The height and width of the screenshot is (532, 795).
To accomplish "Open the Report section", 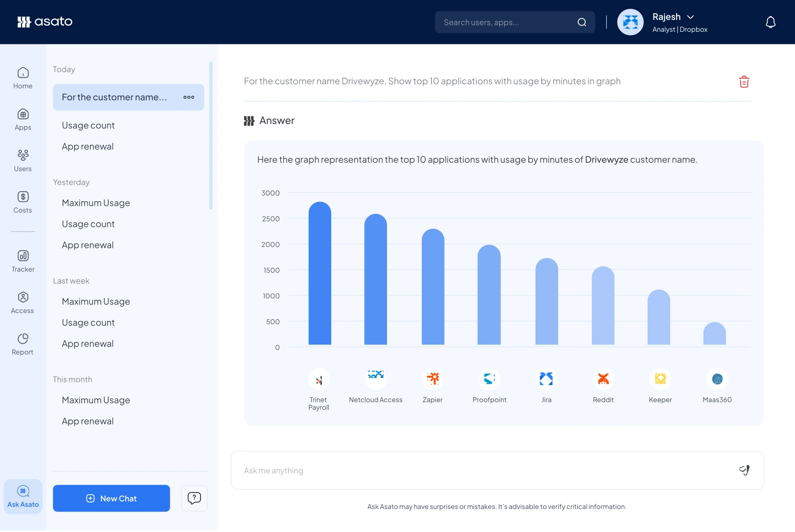I will click(x=23, y=344).
